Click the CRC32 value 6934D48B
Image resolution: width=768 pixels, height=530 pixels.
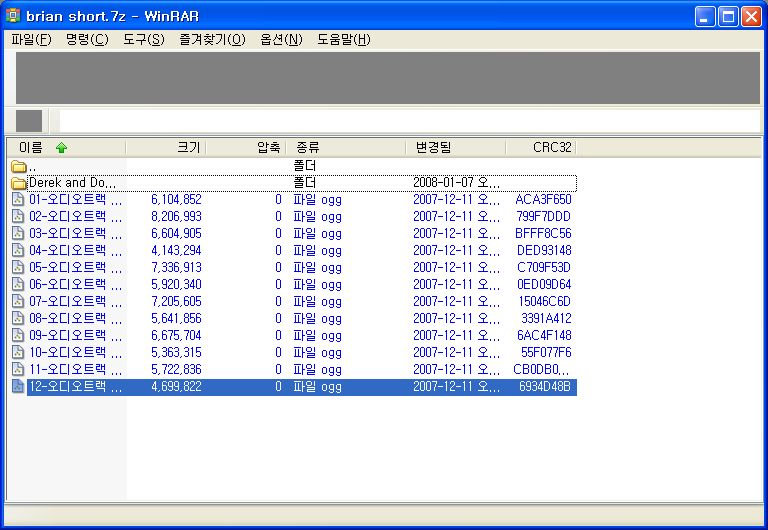[x=545, y=386]
